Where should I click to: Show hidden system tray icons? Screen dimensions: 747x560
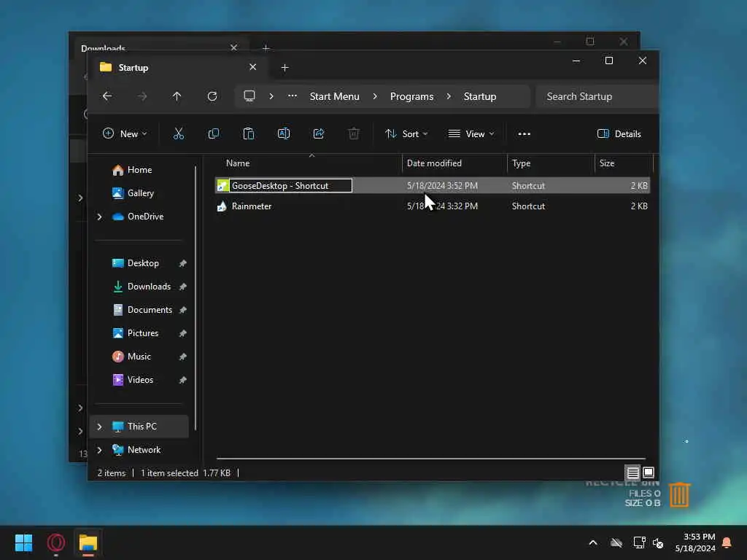click(593, 542)
